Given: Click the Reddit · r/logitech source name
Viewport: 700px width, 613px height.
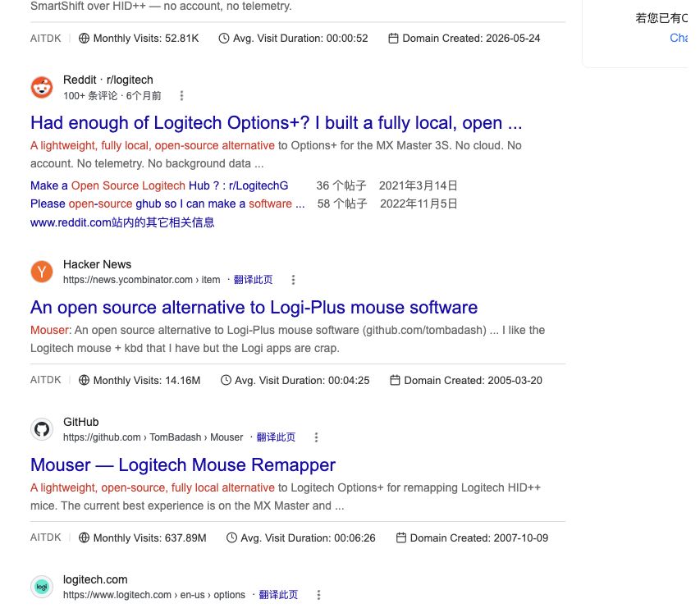Looking at the screenshot, I should coord(108,80).
